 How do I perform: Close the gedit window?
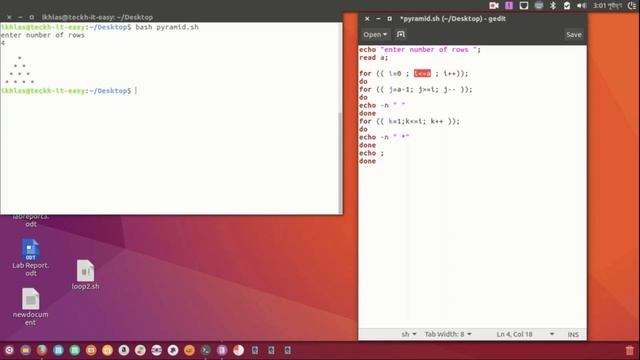pyautogui.click(x=367, y=19)
